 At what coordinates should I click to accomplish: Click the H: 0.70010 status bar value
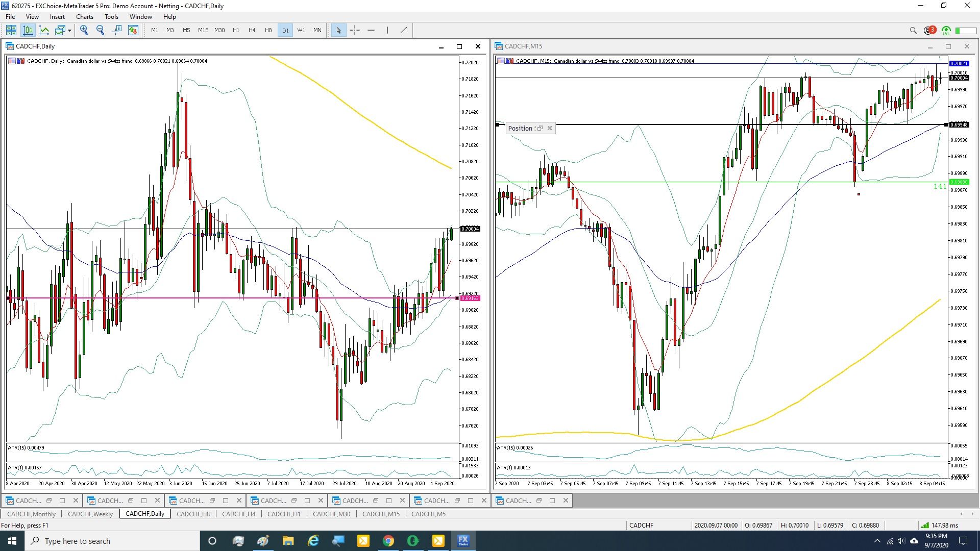coord(795,525)
